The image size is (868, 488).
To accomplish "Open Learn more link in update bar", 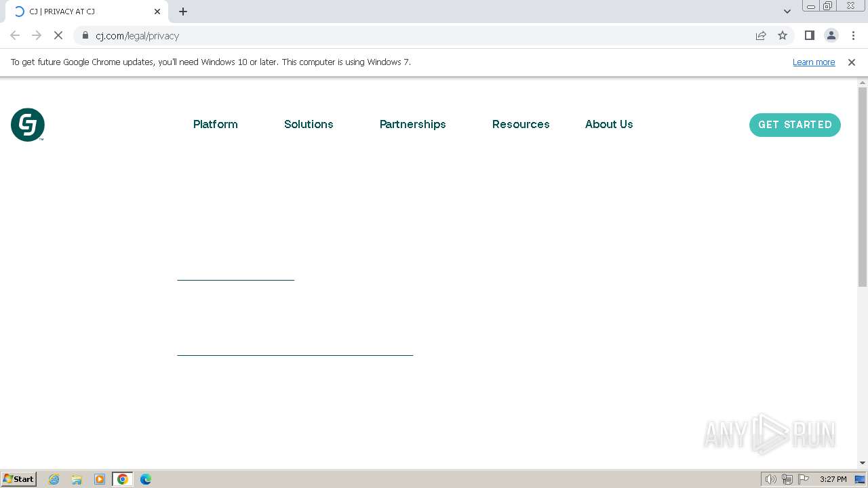I will [x=814, y=62].
